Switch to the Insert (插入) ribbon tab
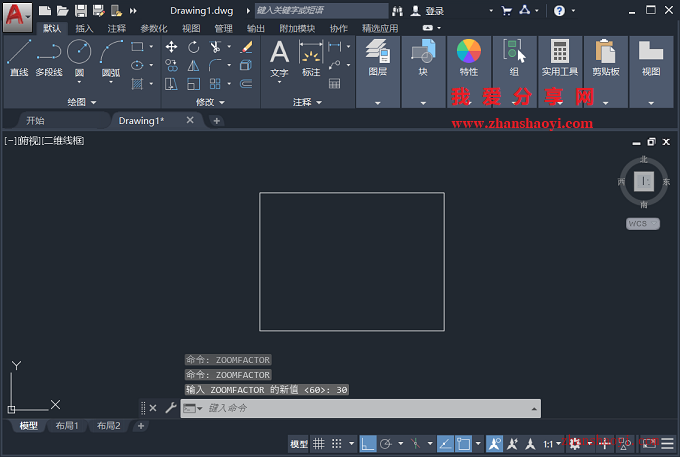The image size is (680, 457). pyautogui.click(x=84, y=29)
